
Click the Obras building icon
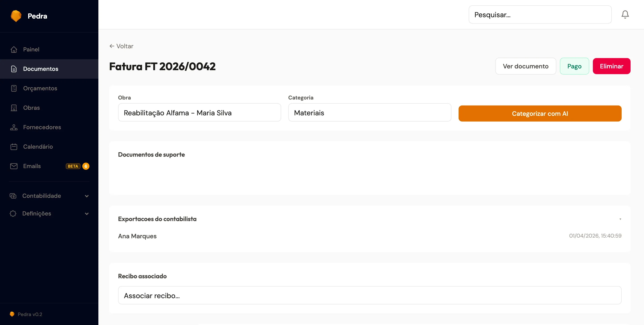pyautogui.click(x=14, y=108)
